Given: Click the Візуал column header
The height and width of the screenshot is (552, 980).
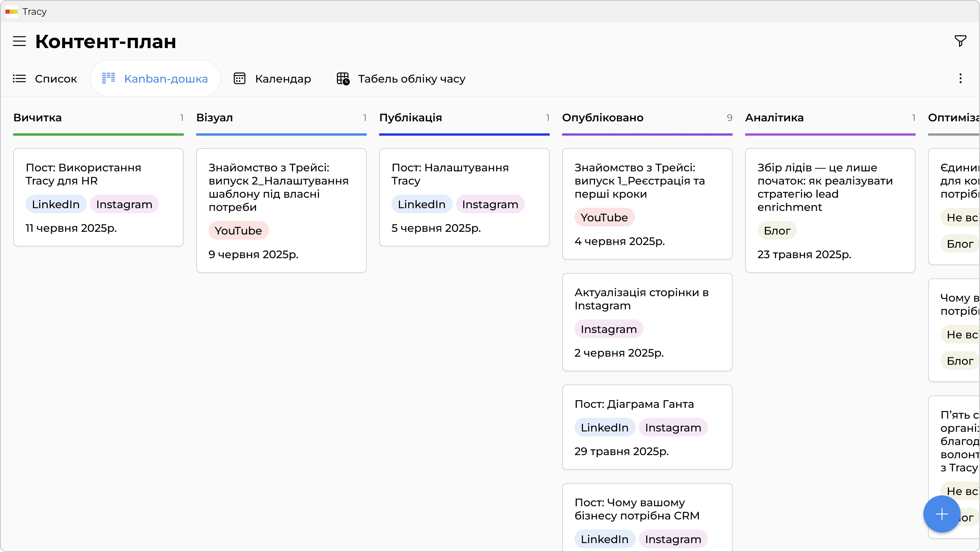Looking at the screenshot, I should pos(215,118).
